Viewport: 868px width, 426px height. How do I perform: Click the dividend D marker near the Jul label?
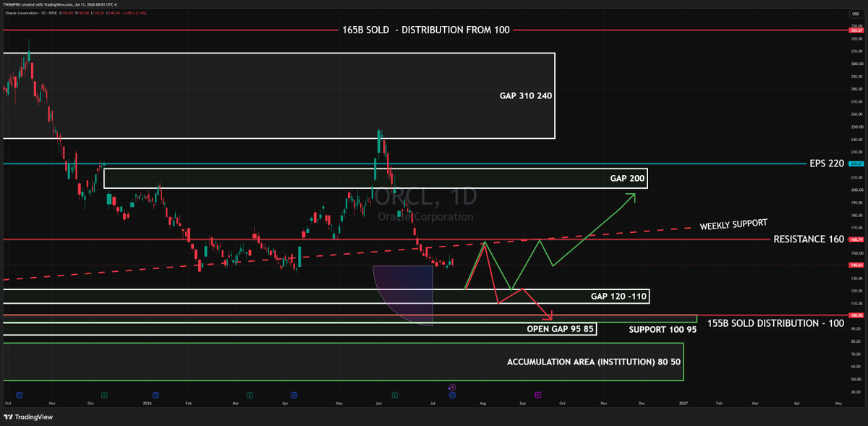(x=452, y=394)
